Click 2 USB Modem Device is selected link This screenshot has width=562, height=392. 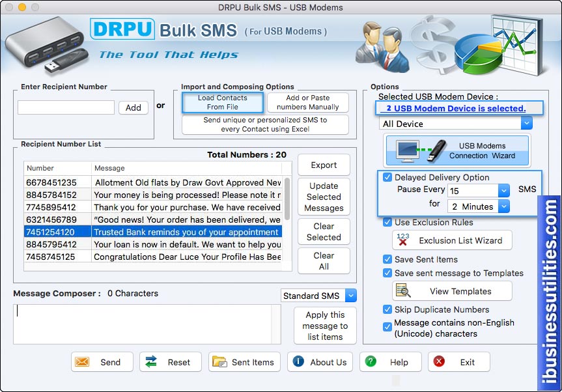pyautogui.click(x=456, y=108)
